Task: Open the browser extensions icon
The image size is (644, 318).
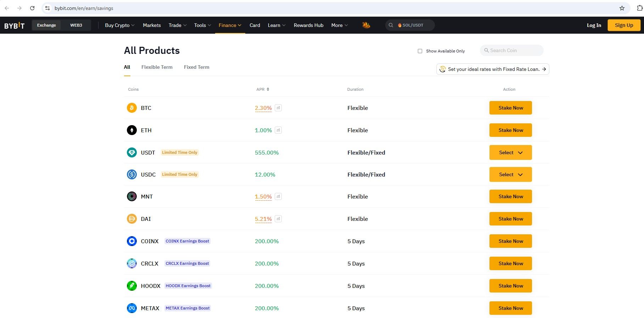Action: click(x=639, y=8)
